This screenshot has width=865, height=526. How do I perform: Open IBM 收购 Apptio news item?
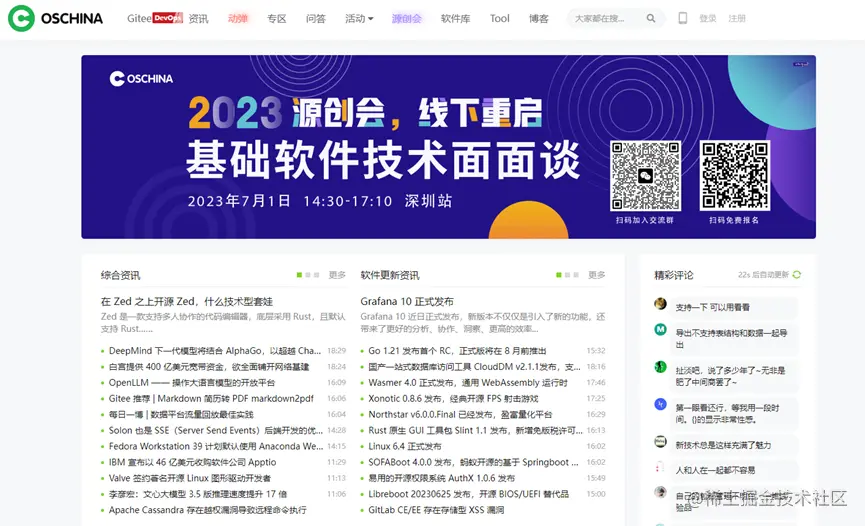pyautogui.click(x=193, y=462)
